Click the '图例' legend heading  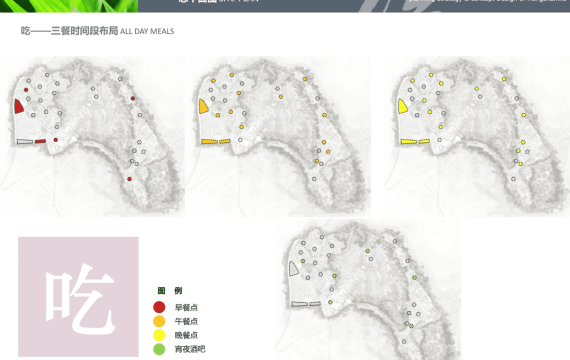(x=170, y=291)
